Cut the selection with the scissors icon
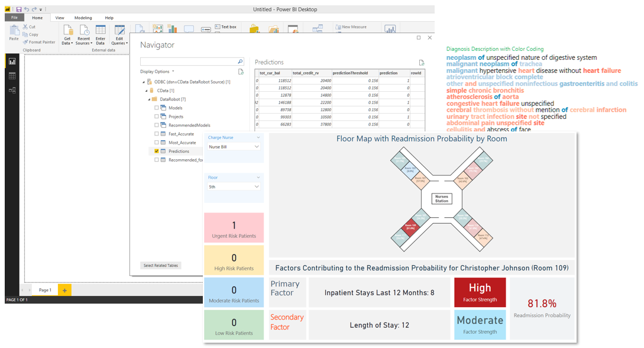The height and width of the screenshot is (348, 644). point(25,27)
